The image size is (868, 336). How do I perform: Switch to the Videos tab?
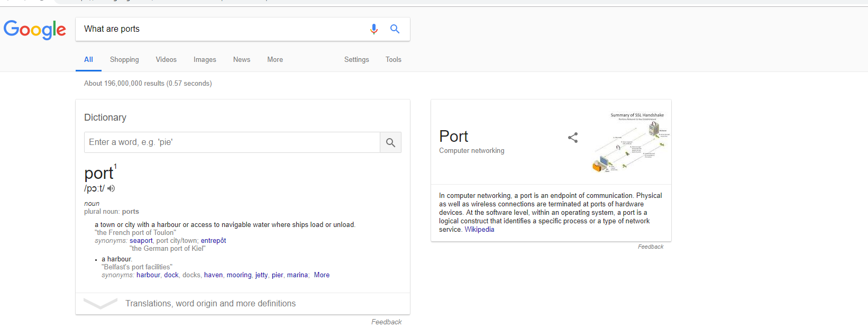click(166, 60)
